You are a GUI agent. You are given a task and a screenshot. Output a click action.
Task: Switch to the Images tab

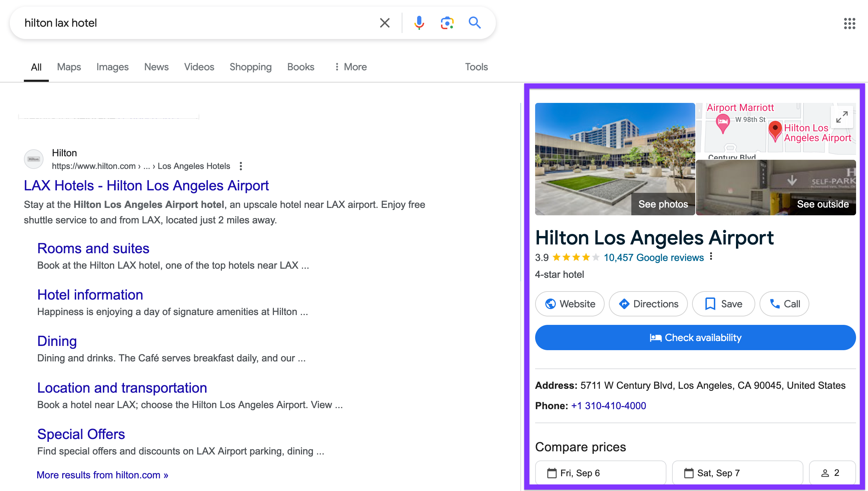(x=112, y=67)
